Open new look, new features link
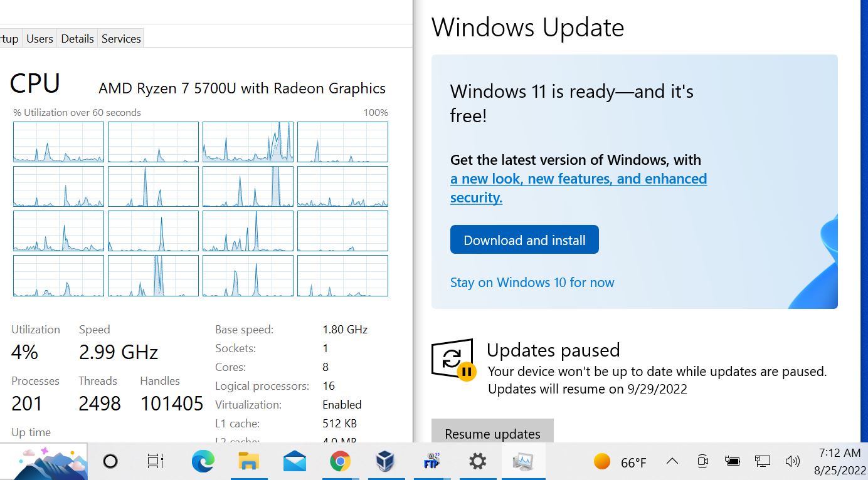The height and width of the screenshot is (480, 868). pos(578,188)
